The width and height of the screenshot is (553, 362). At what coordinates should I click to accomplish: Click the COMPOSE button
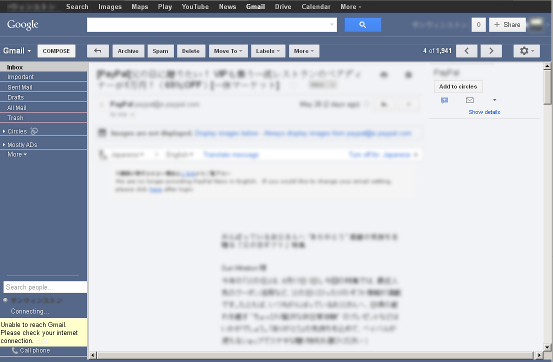point(56,51)
